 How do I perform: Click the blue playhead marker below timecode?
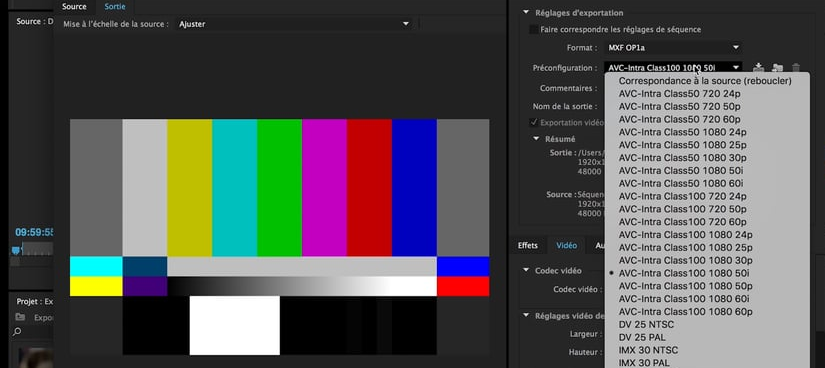tap(16, 250)
